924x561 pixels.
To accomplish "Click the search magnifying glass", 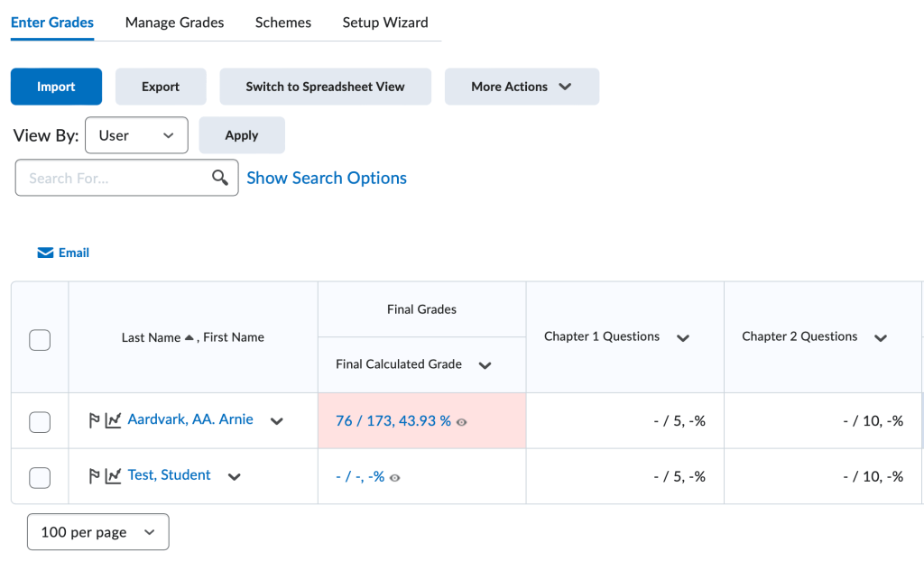I will tap(219, 178).
